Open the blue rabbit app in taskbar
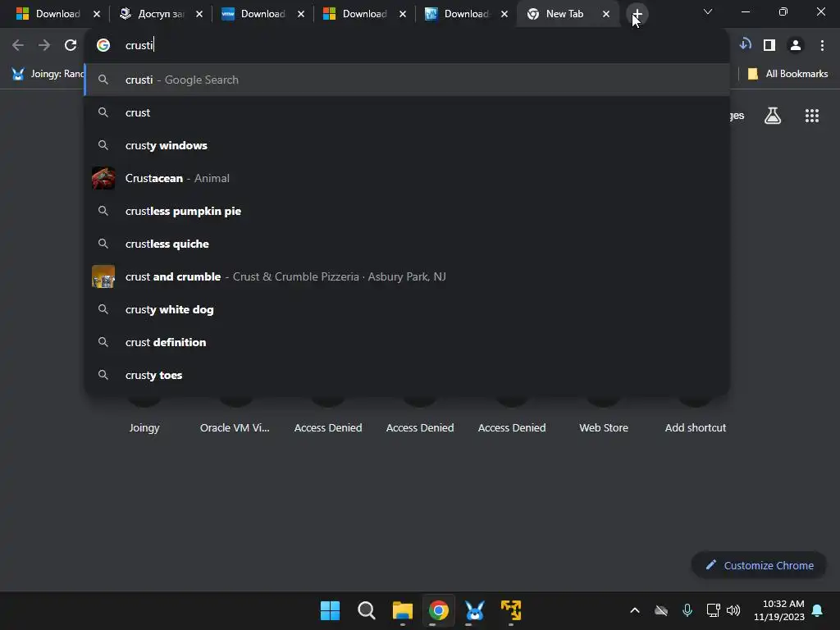Viewport: 840px width, 630px height. coord(475,610)
